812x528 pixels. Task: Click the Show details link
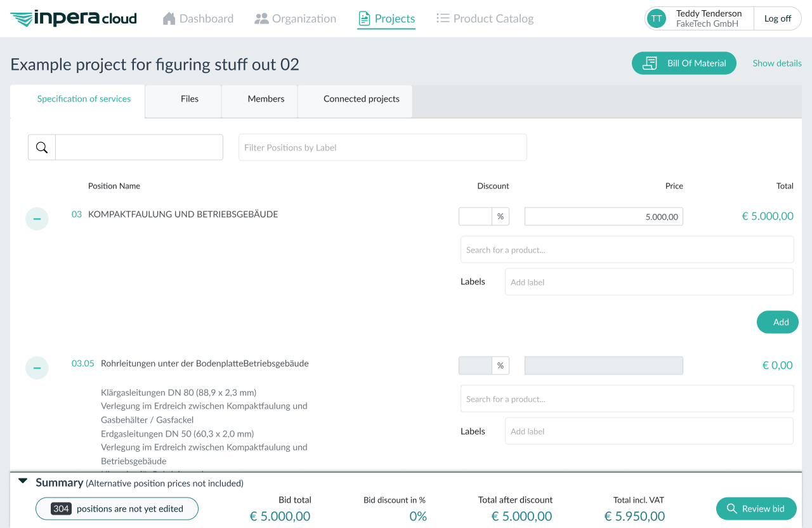776,63
